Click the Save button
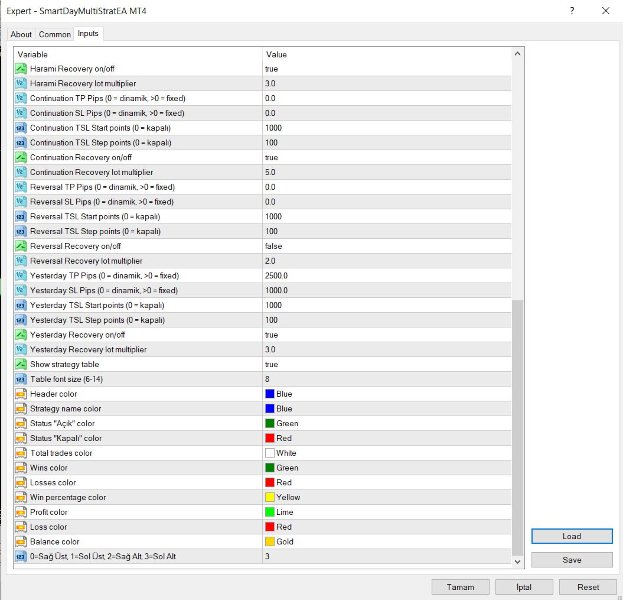 [572, 560]
